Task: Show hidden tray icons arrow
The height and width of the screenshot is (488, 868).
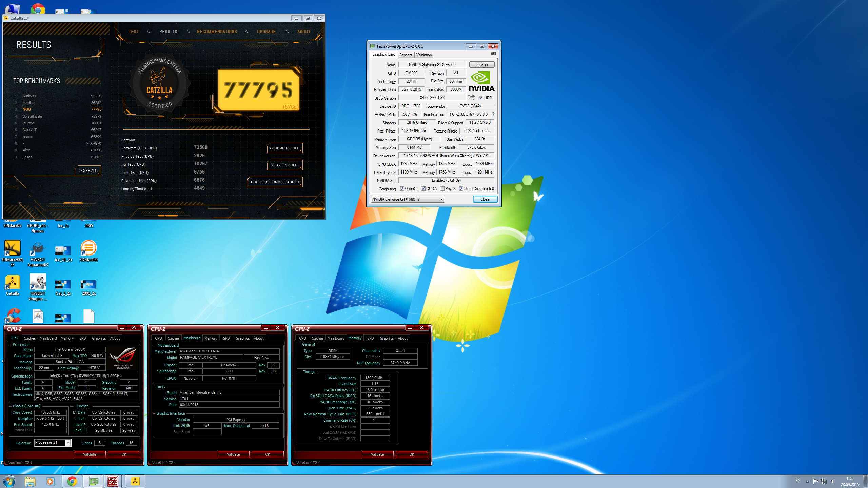Action: (x=807, y=482)
